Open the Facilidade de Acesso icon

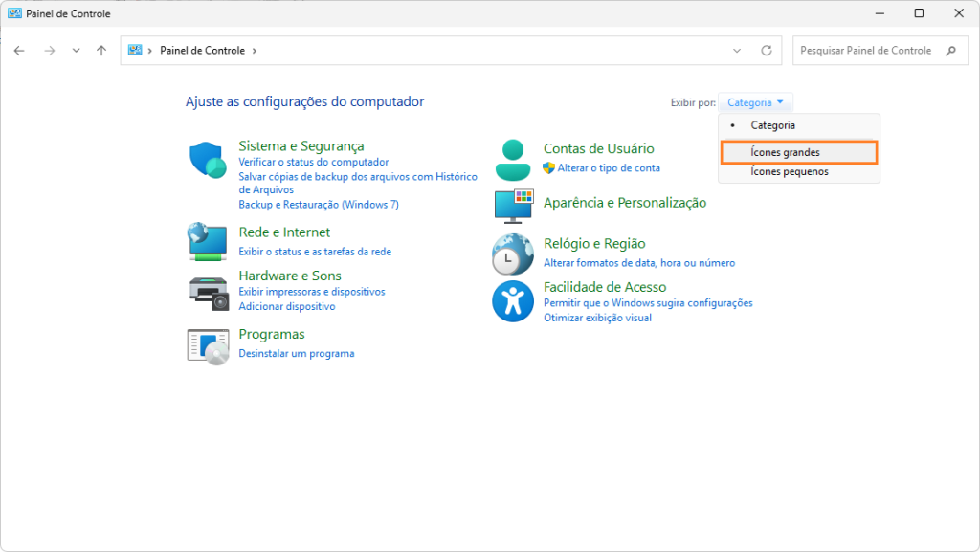point(513,301)
